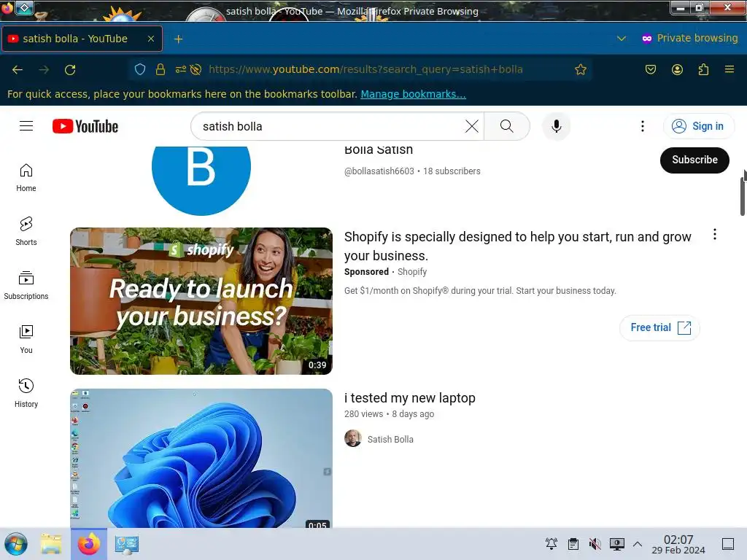747x560 pixels.
Task: Play the Windows 11 laptop video thumbnail
Action: 201,458
